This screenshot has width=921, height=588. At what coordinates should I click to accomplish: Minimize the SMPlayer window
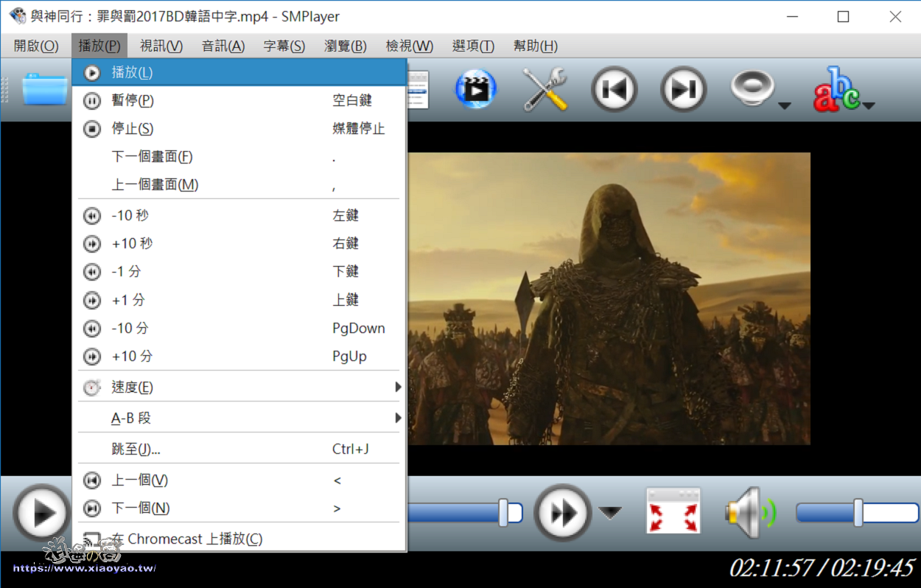coord(792,16)
